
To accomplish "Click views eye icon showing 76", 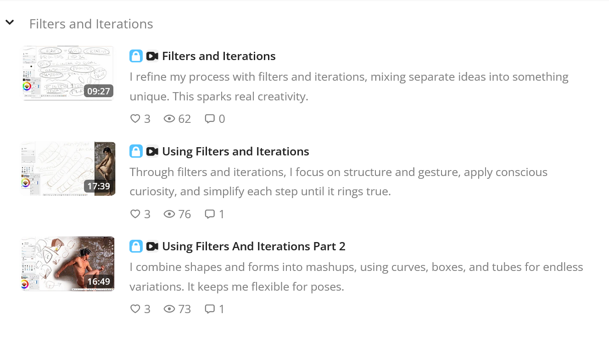I will pyautogui.click(x=169, y=214).
